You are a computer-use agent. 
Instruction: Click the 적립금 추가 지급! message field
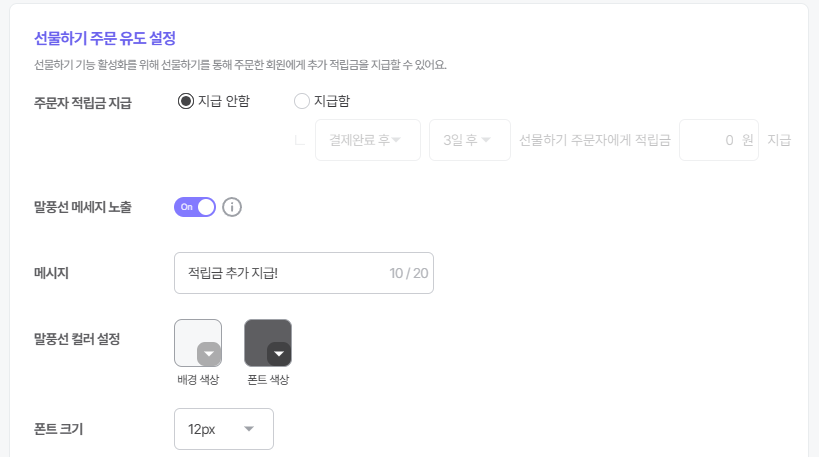click(303, 273)
